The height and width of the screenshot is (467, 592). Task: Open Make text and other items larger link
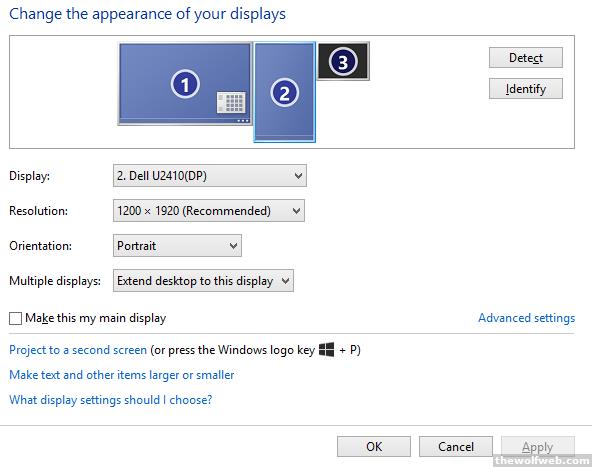[x=122, y=375]
